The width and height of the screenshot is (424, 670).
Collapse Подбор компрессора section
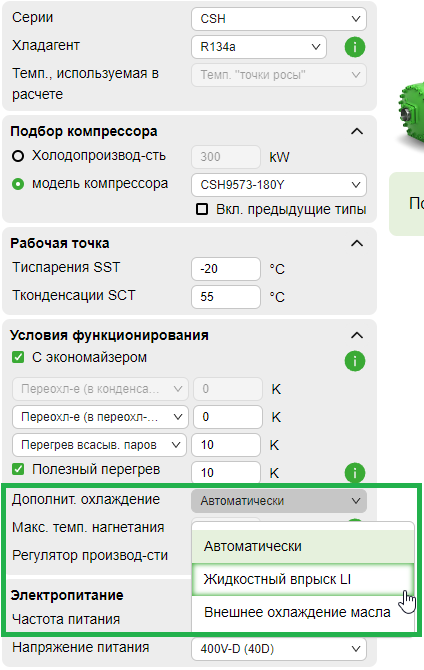click(x=357, y=131)
